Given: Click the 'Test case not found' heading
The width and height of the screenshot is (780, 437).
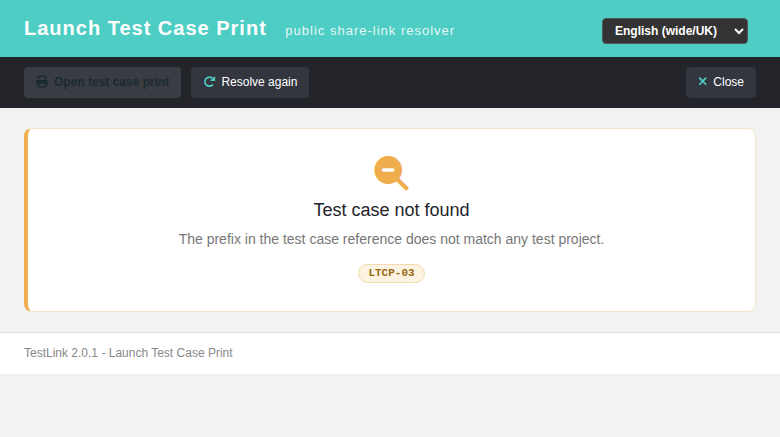Looking at the screenshot, I should pyautogui.click(x=391, y=210).
